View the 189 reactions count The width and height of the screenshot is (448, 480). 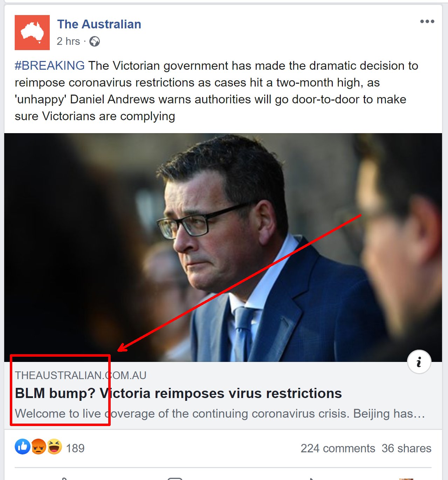75,448
